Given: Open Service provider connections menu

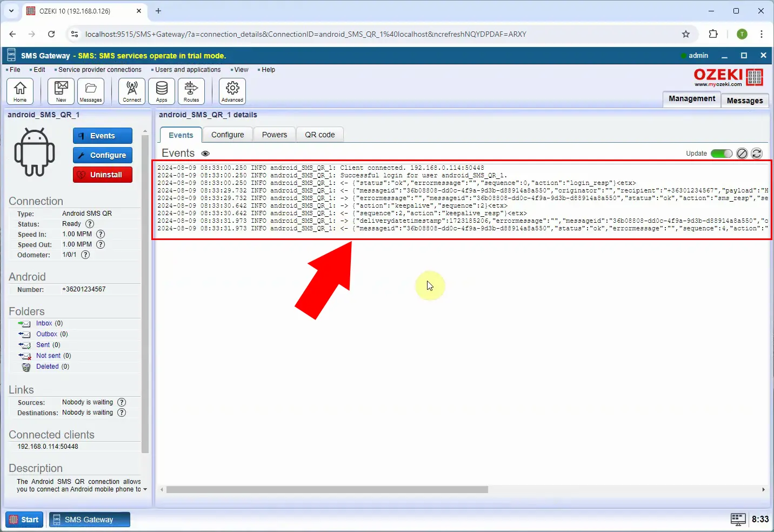Looking at the screenshot, I should (x=99, y=70).
